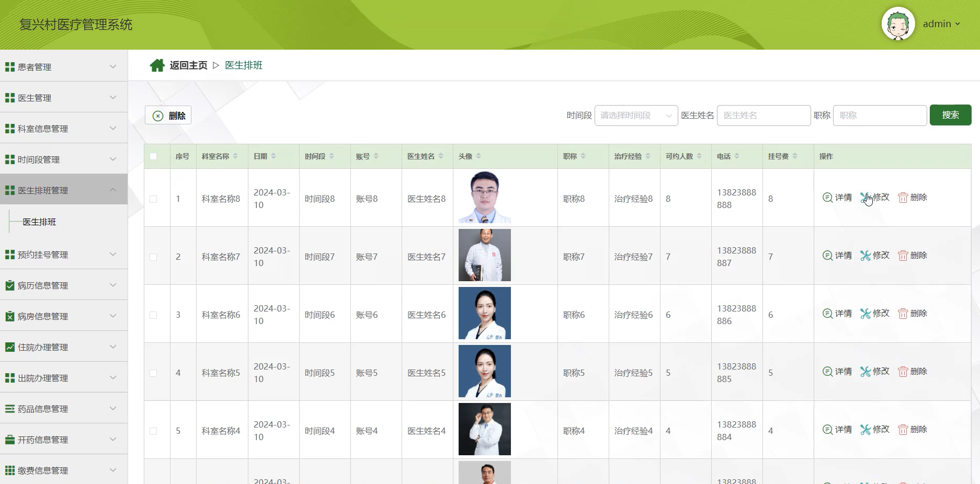Expand 病房信息管理 sidebar menu
The width and height of the screenshot is (980, 484).
pyautogui.click(x=64, y=316)
